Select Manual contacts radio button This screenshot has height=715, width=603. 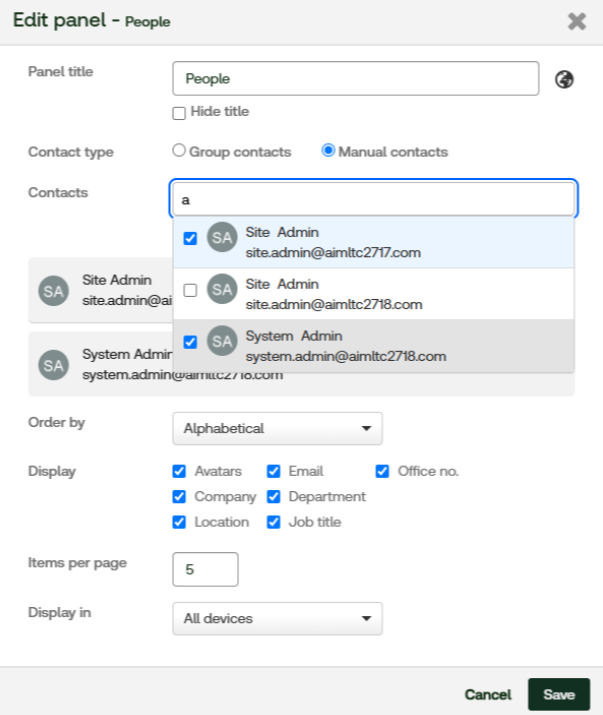tap(328, 151)
